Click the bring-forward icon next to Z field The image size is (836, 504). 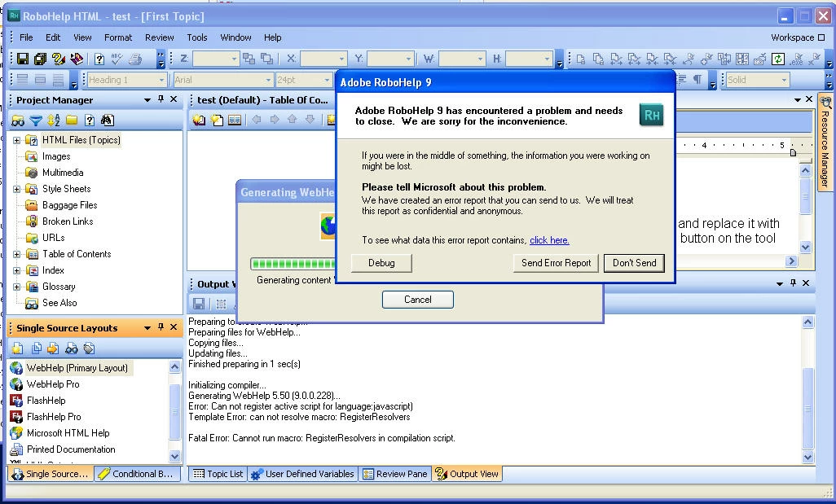249,59
